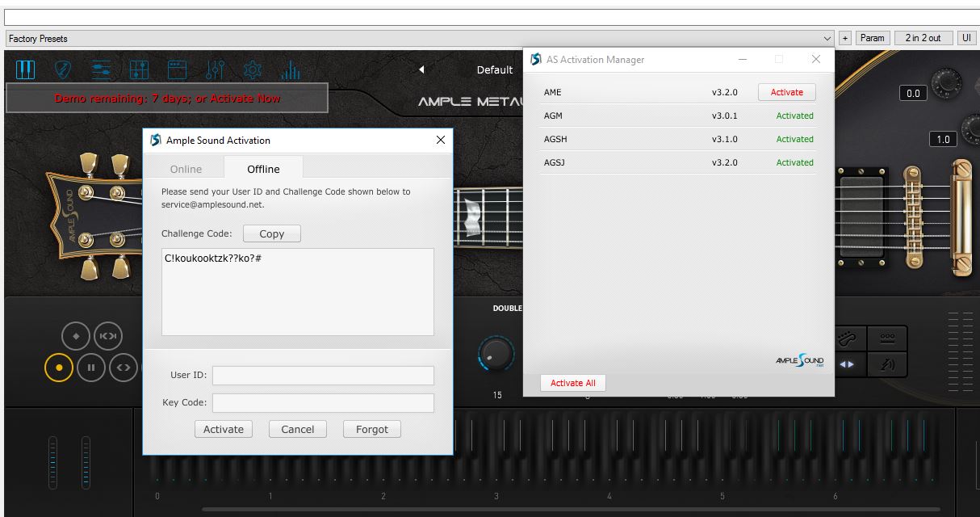Close the Ample Sound Activation dialog
This screenshot has width=980, height=517.
point(440,140)
